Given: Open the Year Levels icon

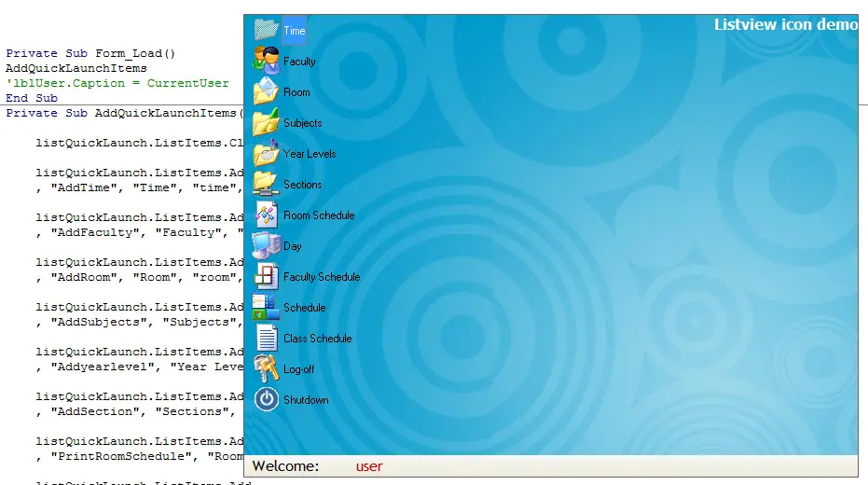Looking at the screenshot, I should click(267, 153).
